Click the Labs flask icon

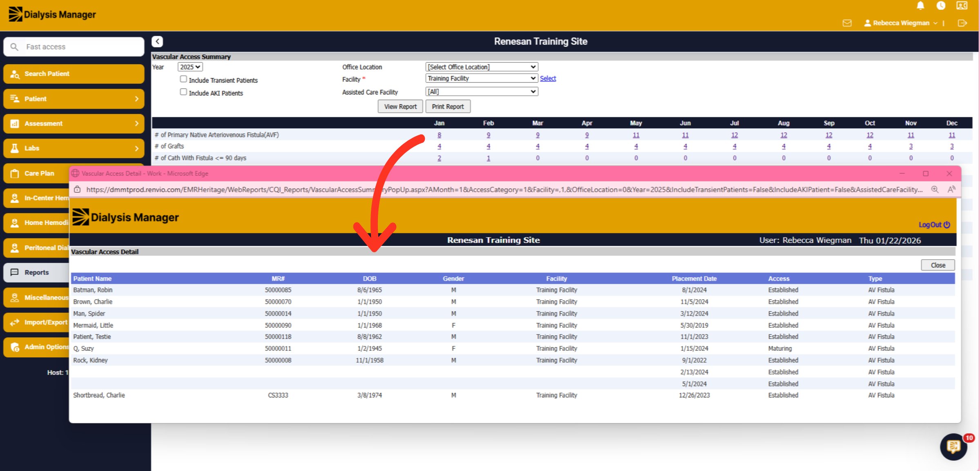point(15,148)
